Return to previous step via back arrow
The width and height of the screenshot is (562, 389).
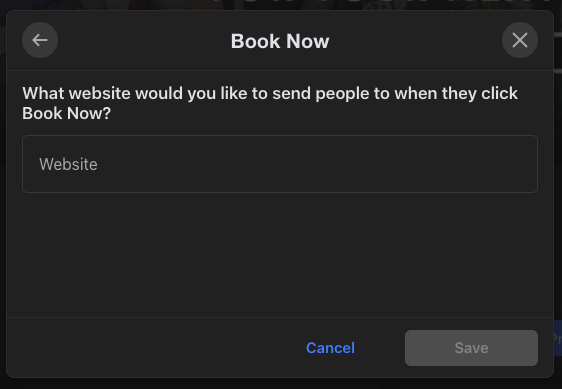[x=40, y=40]
